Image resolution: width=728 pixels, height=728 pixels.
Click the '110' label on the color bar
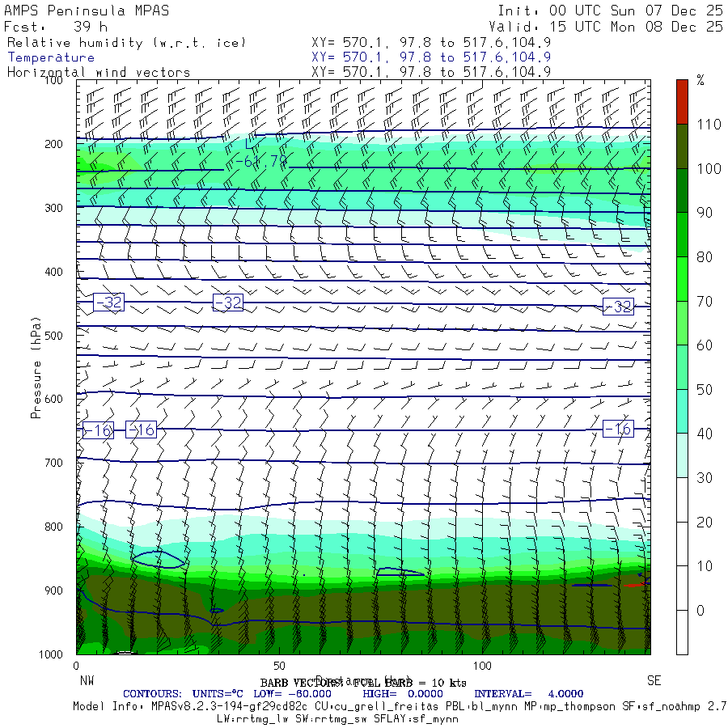(709, 125)
